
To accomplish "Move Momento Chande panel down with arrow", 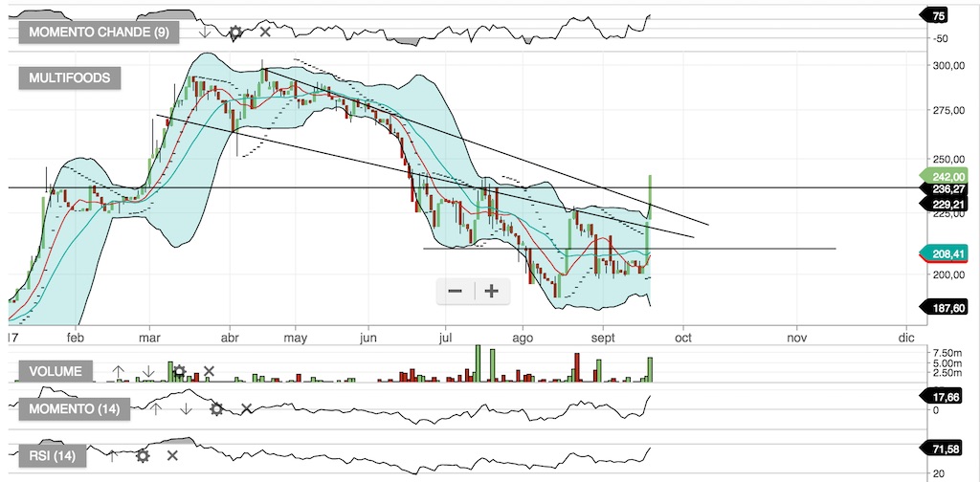I will [205, 32].
